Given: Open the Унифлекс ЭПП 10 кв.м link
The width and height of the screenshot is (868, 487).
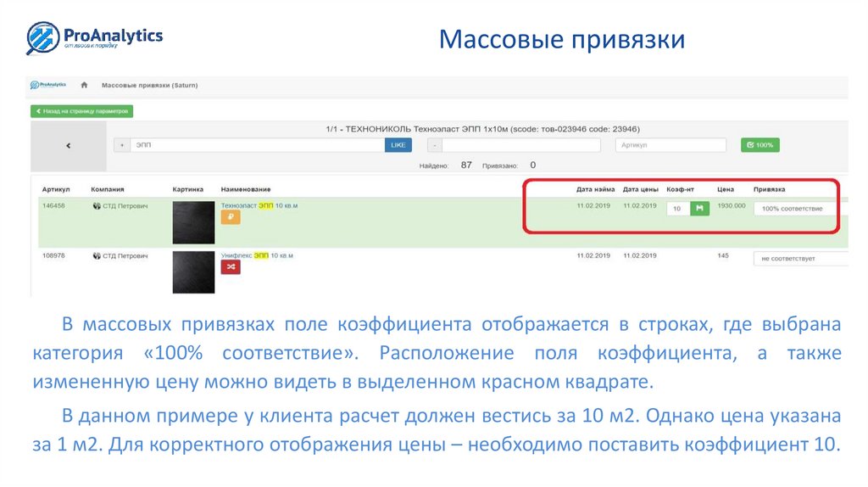Looking at the screenshot, I should [257, 255].
